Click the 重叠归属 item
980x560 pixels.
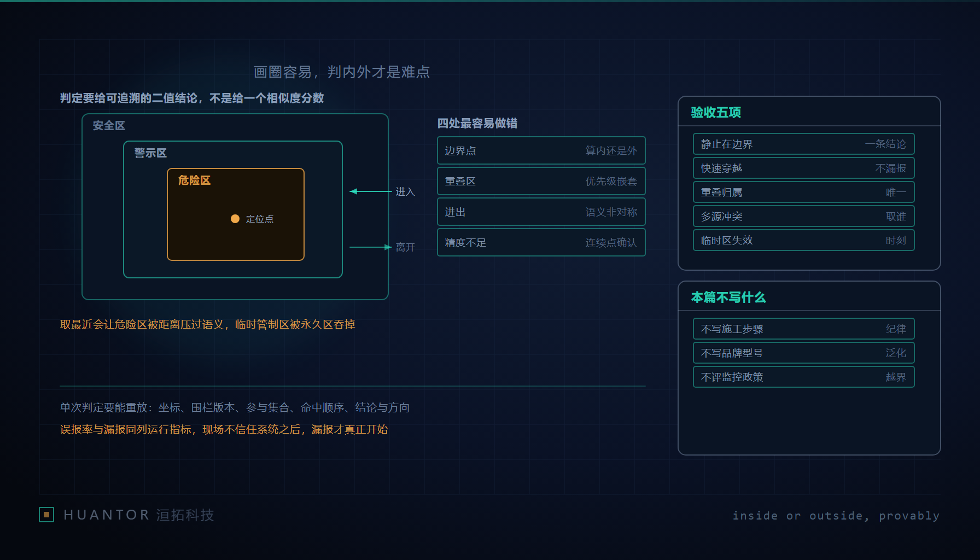pos(804,192)
